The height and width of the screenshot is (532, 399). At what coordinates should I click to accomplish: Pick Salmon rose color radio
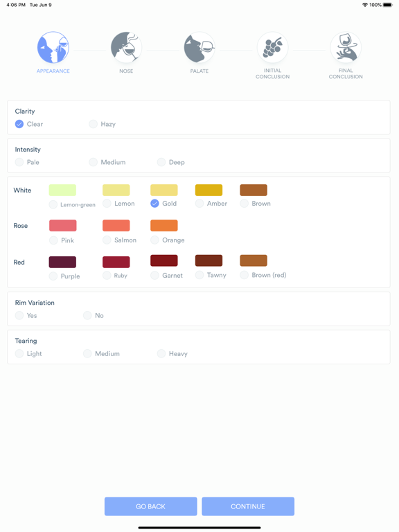(x=107, y=240)
